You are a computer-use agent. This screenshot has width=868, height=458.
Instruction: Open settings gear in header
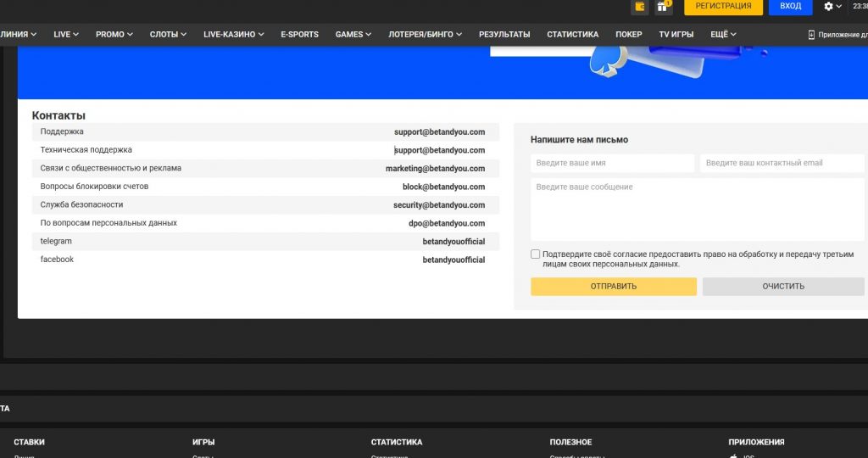[x=828, y=6]
